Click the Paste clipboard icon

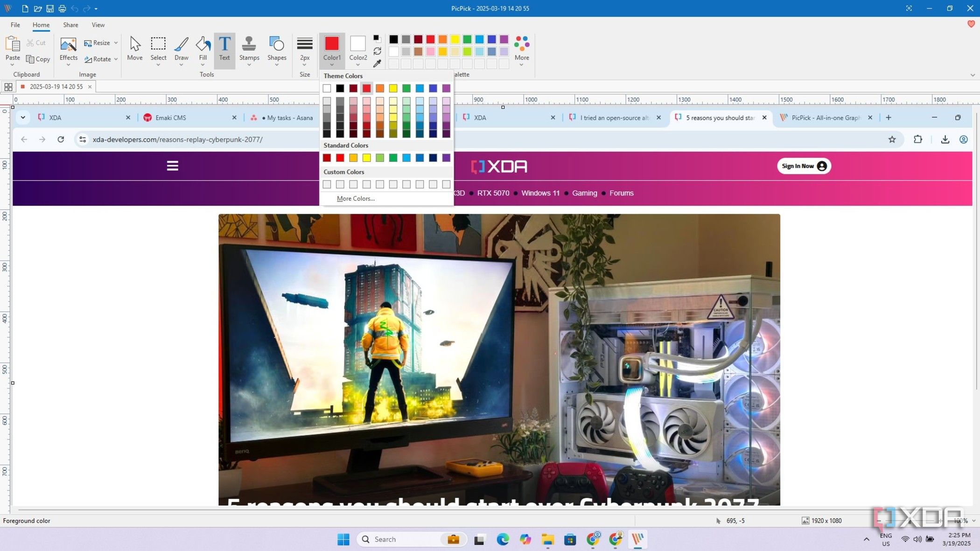(x=13, y=44)
